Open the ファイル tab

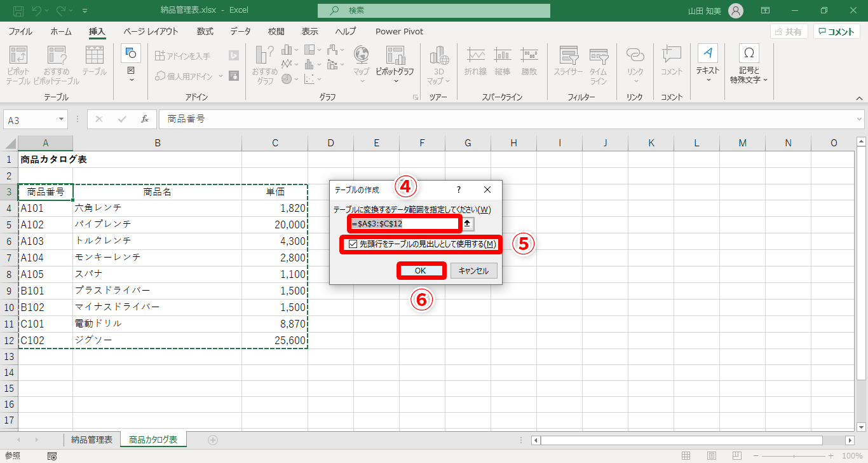coord(20,31)
